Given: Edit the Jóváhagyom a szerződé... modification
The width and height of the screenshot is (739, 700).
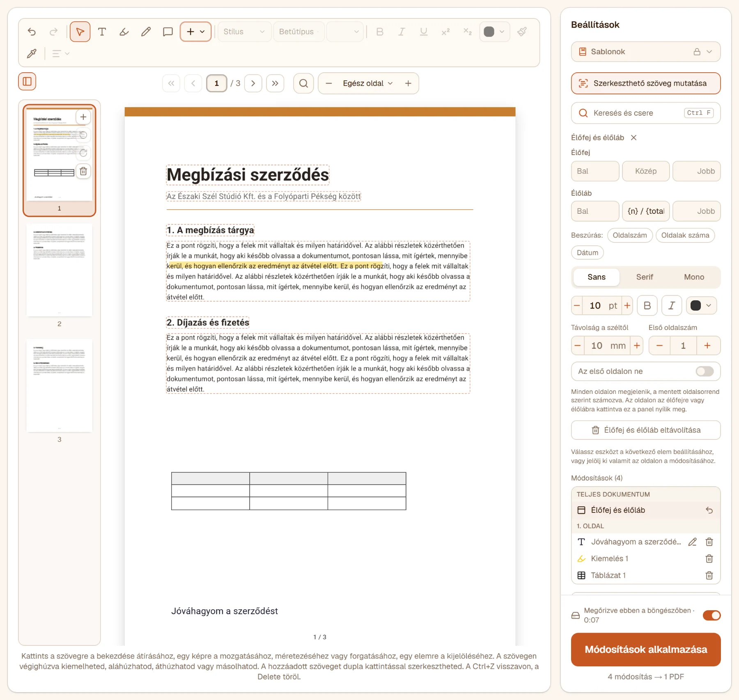Looking at the screenshot, I should point(693,542).
